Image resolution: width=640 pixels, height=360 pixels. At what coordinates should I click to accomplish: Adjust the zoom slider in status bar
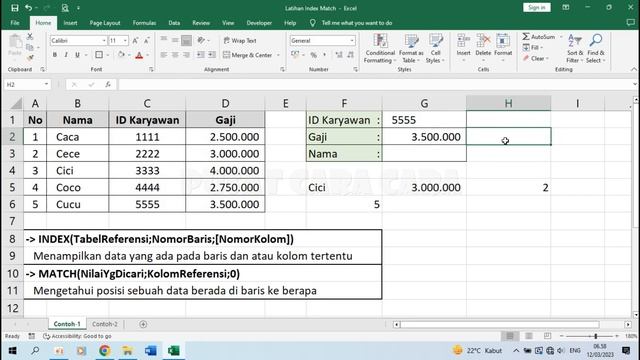tap(596, 336)
